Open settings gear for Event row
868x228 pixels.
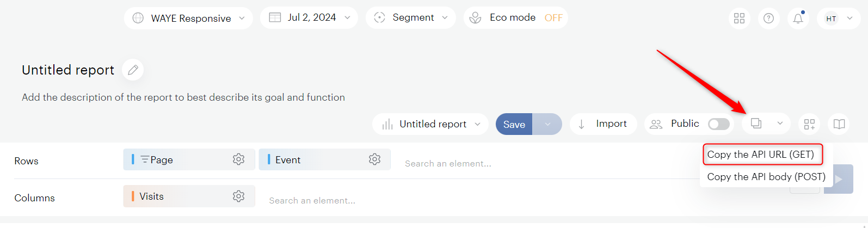pyautogui.click(x=374, y=159)
